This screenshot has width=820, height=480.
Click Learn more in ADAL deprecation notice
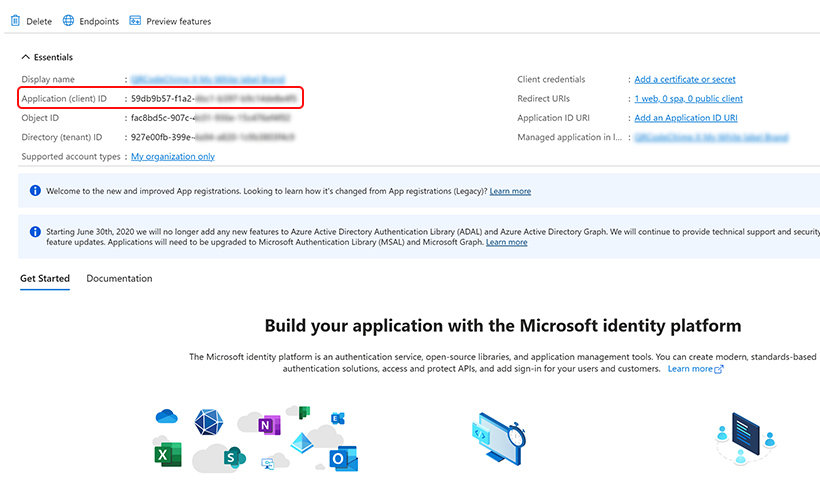[x=506, y=242]
